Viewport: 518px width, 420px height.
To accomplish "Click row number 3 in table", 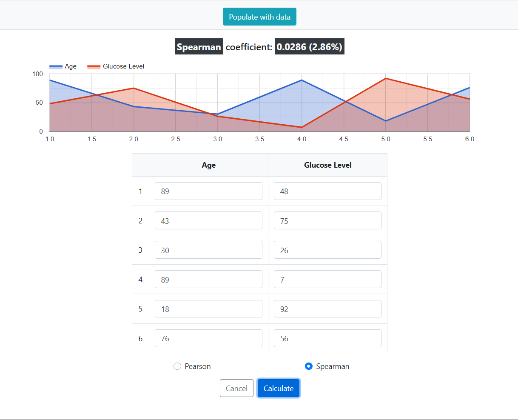I will coord(140,250).
